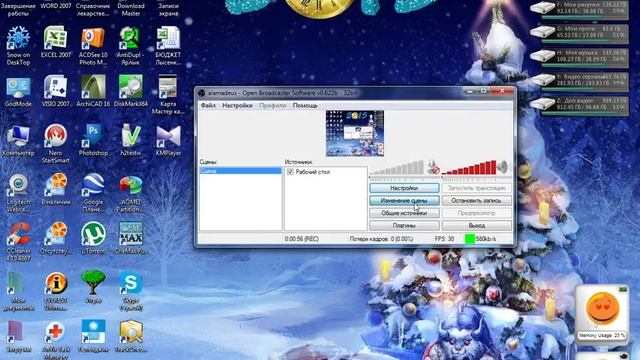Viewport: 640px width, 360px height.
Task: Open DiskMarkX64 shortcut
Action: coord(131,91)
